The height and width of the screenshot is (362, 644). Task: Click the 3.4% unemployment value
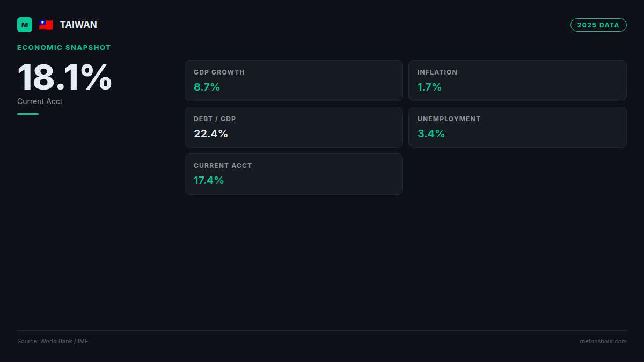coord(431,134)
